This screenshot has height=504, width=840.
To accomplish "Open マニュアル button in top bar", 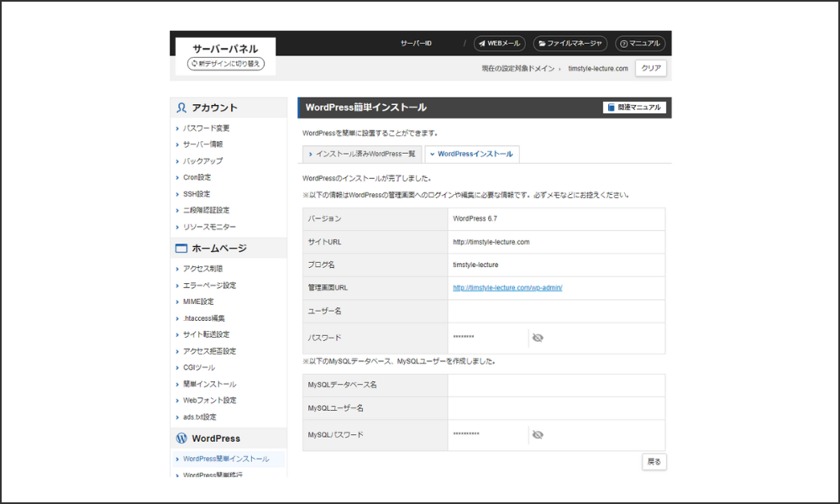I will point(640,44).
